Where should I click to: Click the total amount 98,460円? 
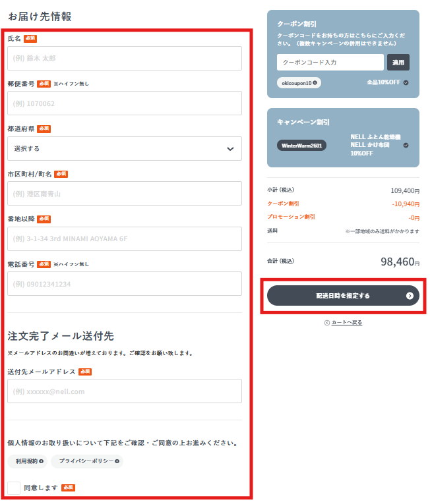pyautogui.click(x=400, y=262)
